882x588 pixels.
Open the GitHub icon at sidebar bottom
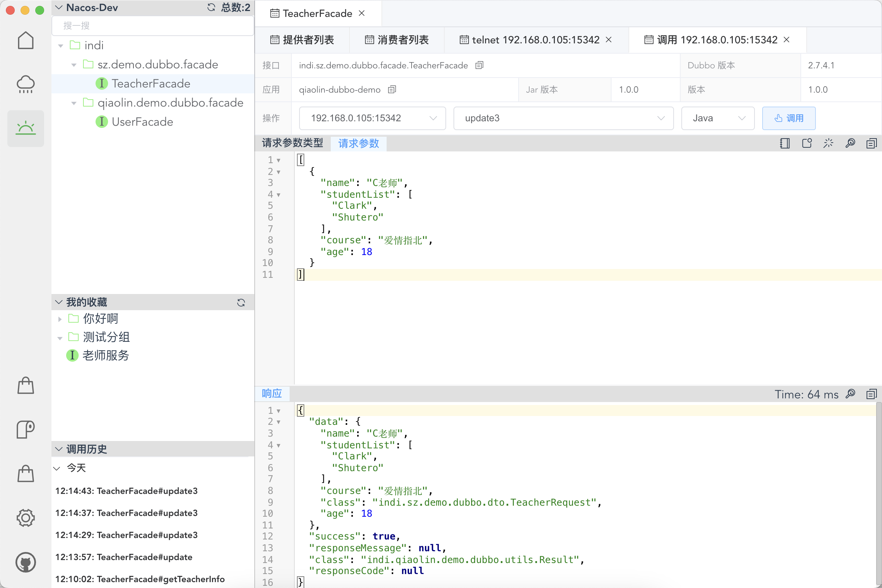click(25, 562)
